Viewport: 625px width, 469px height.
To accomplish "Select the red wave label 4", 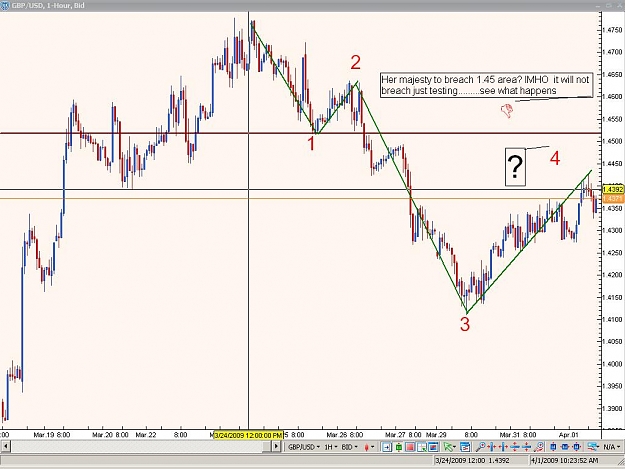I will [555, 158].
